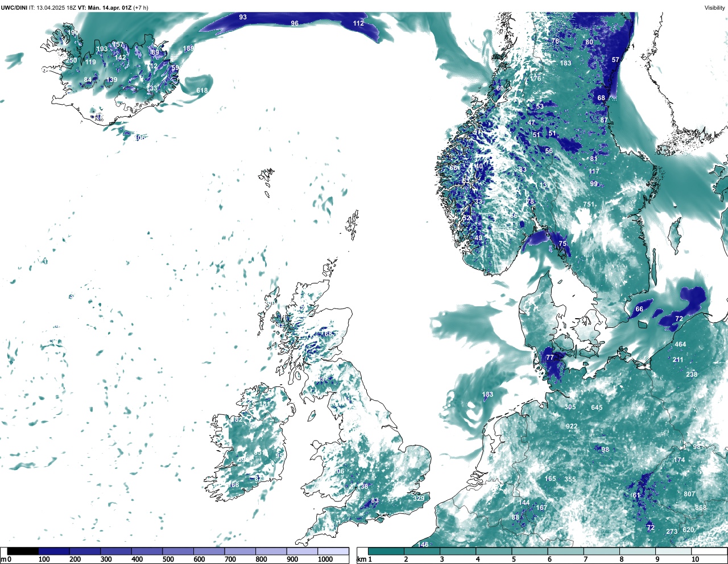728x564 pixels.
Task: Click the value '75' near Oslofjord fog patch
Action: click(x=562, y=244)
